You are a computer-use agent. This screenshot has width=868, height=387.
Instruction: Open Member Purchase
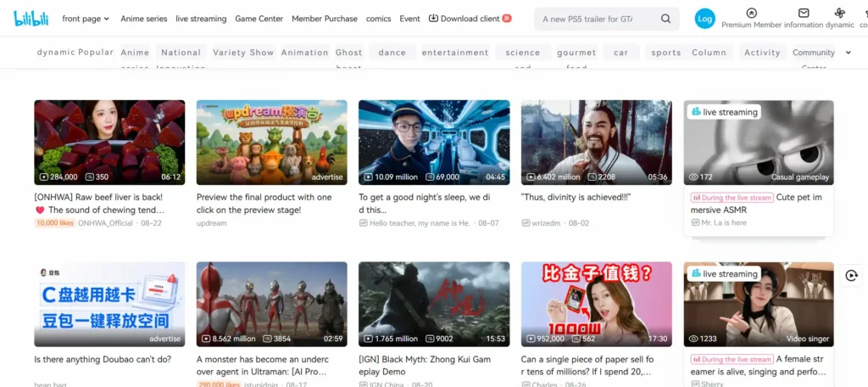(x=325, y=19)
